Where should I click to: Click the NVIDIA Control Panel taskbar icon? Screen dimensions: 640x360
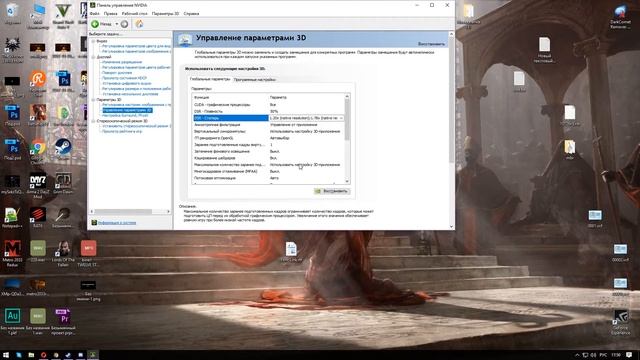(93, 355)
